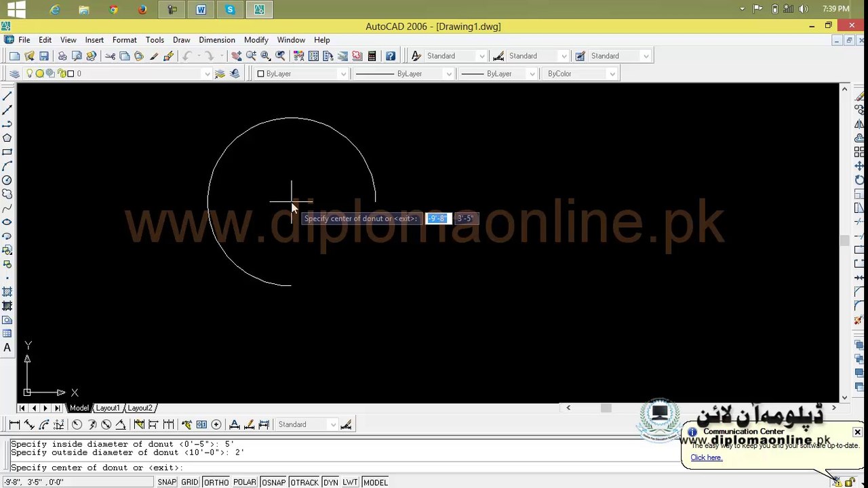Switch to the Layout2 tab

point(140,408)
